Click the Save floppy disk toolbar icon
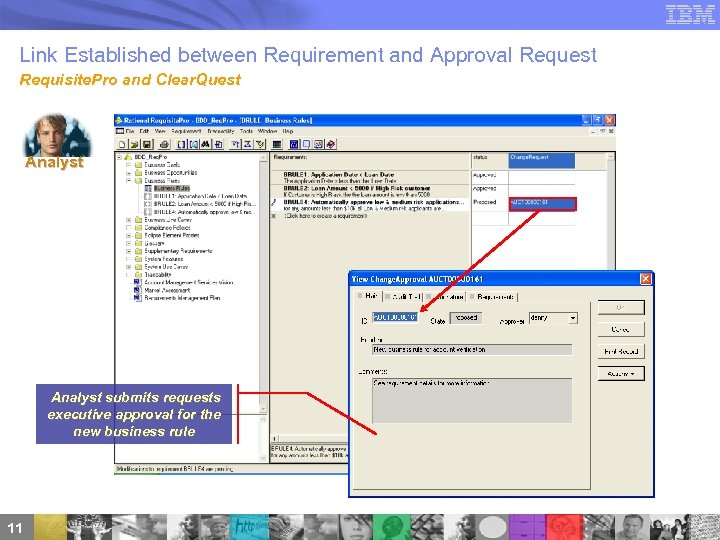 146,144
